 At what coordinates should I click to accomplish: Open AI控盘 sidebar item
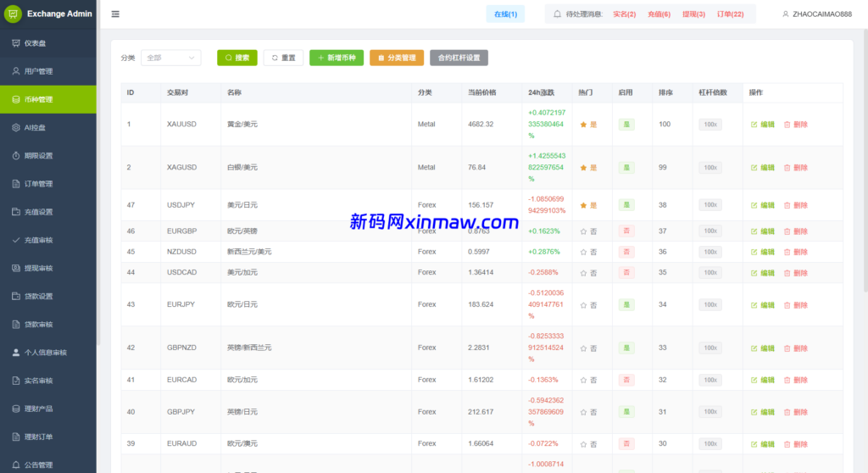click(48, 127)
